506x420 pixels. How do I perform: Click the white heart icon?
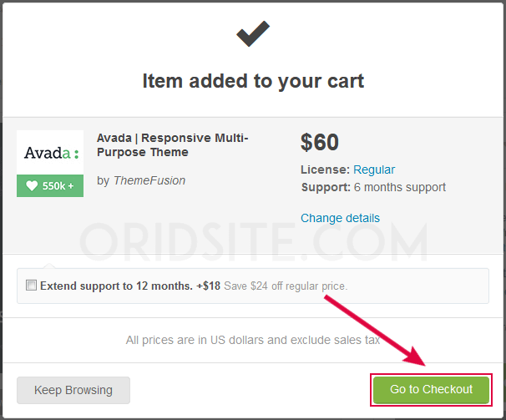tap(32, 186)
